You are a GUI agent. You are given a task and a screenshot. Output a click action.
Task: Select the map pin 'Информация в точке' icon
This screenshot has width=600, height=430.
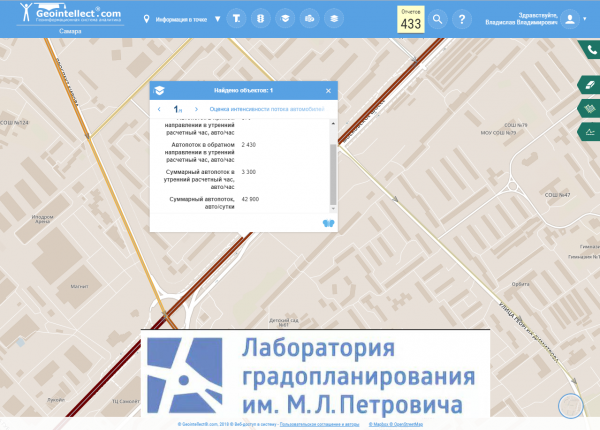pos(146,19)
